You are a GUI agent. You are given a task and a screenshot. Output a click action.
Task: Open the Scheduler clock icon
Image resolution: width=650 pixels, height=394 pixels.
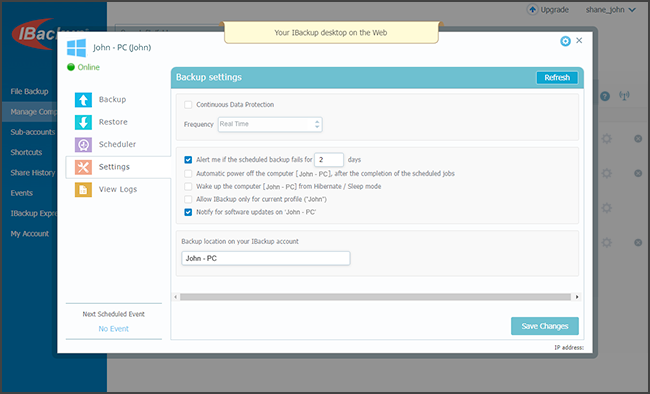[x=83, y=145]
